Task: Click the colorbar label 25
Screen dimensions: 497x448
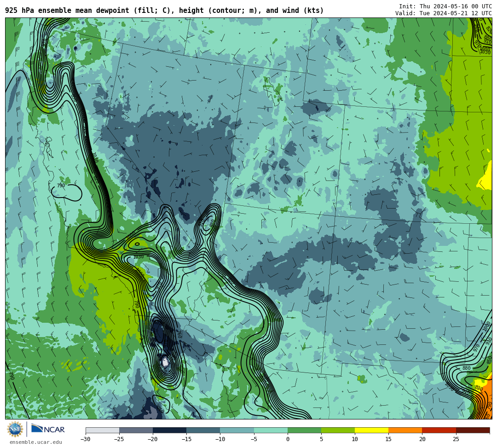Action: 456,439
